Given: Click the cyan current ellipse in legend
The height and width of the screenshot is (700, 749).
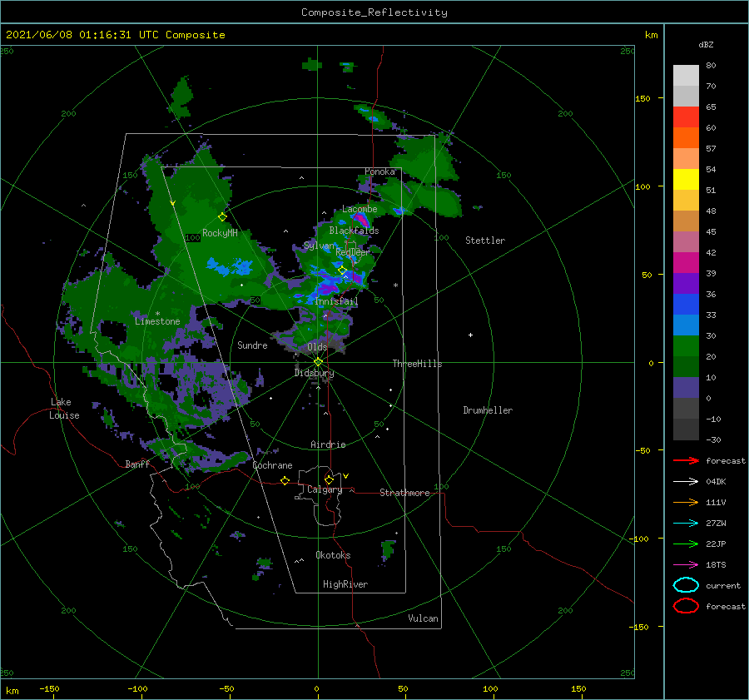Looking at the screenshot, I should (x=686, y=585).
